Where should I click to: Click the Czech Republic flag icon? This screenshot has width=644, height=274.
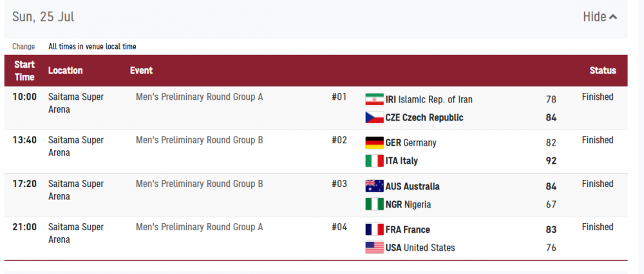[x=374, y=118]
